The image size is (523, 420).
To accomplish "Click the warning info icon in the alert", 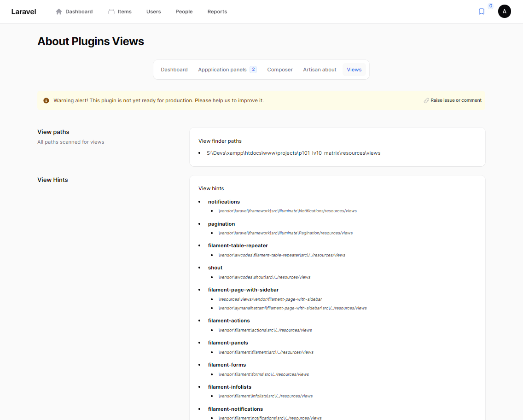I will pyautogui.click(x=46, y=100).
